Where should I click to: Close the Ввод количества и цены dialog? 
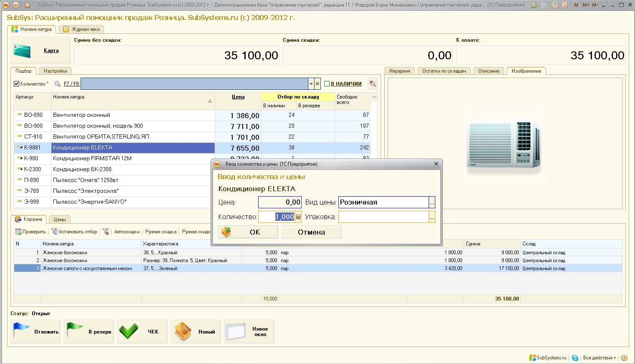click(436, 164)
